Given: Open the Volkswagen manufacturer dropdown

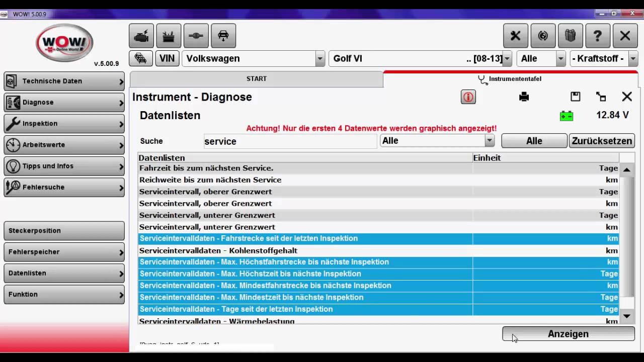Looking at the screenshot, I should pyautogui.click(x=320, y=59).
